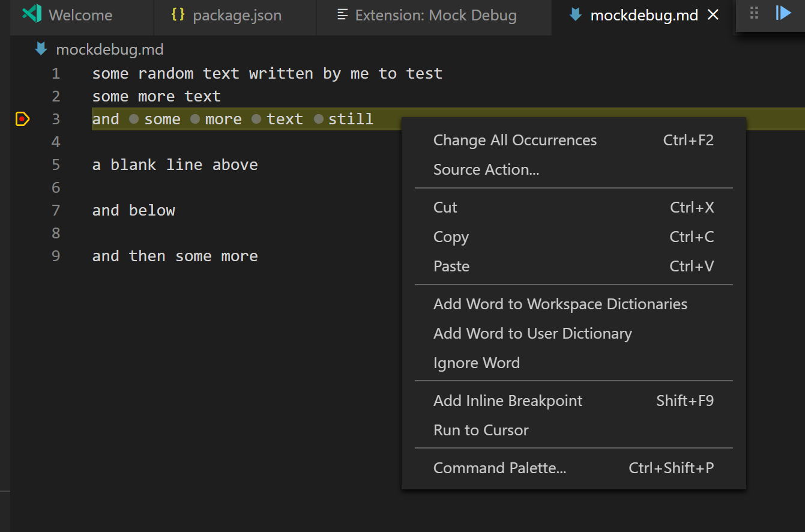Click "mockdebug.md" in the breadcrumb bar
The image size is (805, 532).
pyautogui.click(x=109, y=49)
